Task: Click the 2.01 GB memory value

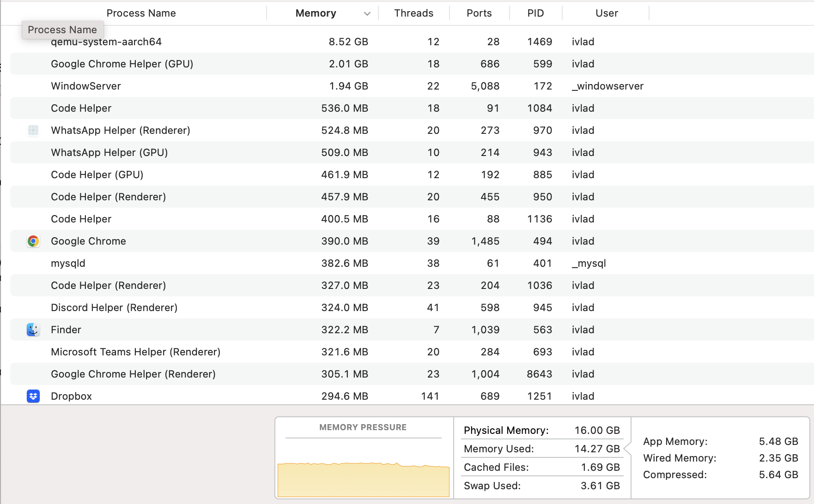Action: pos(348,64)
